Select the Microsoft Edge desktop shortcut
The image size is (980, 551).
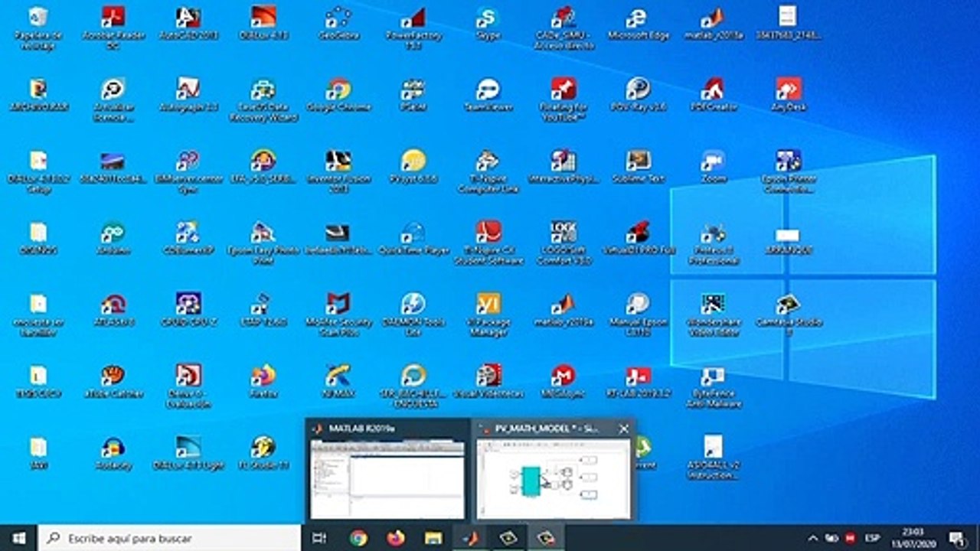pyautogui.click(x=638, y=23)
